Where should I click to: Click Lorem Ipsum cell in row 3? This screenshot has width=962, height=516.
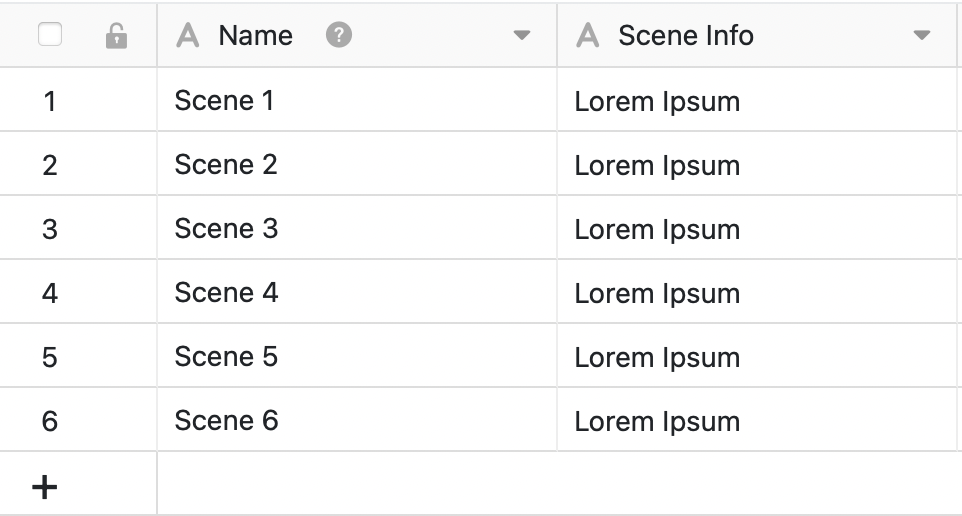(x=657, y=230)
